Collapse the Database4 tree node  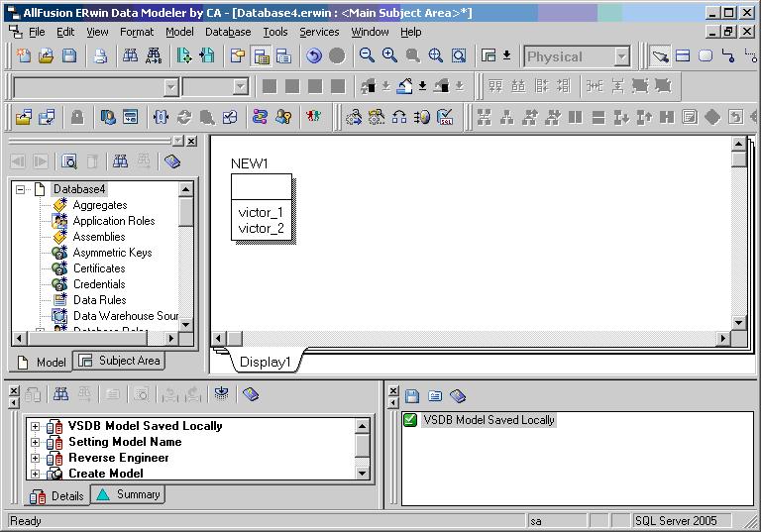tap(20, 189)
